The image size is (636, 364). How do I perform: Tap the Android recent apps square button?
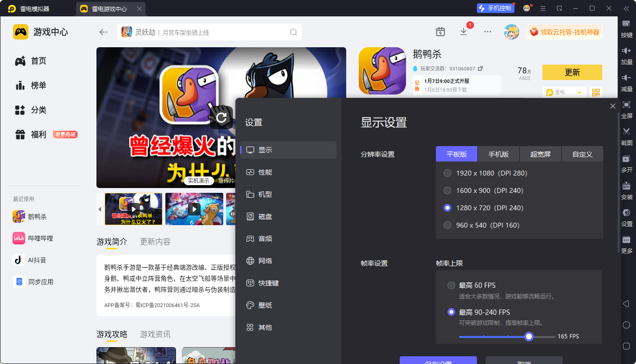(626, 346)
